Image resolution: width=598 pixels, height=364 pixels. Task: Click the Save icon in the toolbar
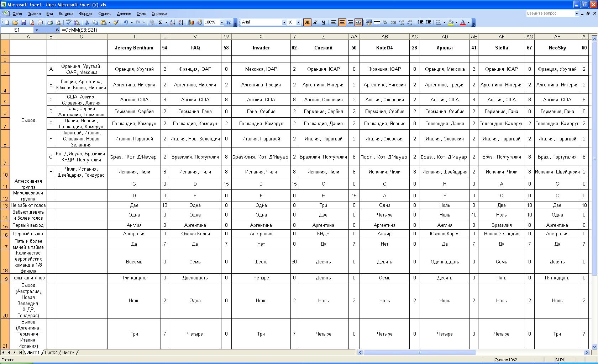point(23,22)
